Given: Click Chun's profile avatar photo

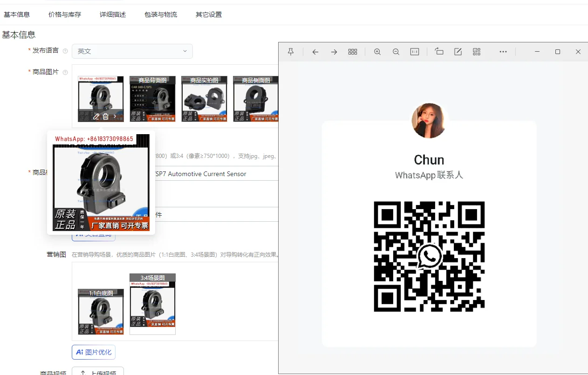Looking at the screenshot, I should pyautogui.click(x=429, y=121).
